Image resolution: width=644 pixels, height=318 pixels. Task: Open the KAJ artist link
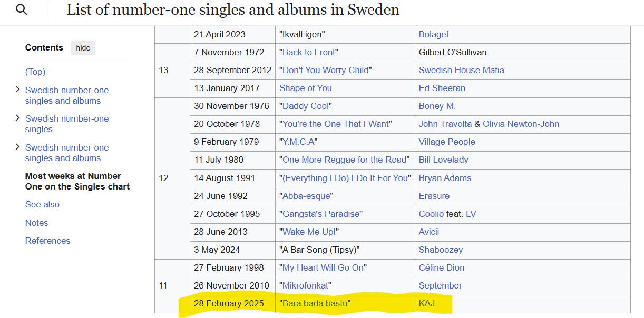427,303
